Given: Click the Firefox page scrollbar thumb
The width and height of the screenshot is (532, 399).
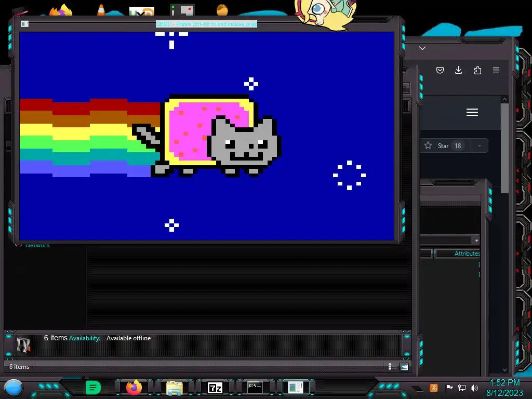Looking at the screenshot, I should 504,148.
